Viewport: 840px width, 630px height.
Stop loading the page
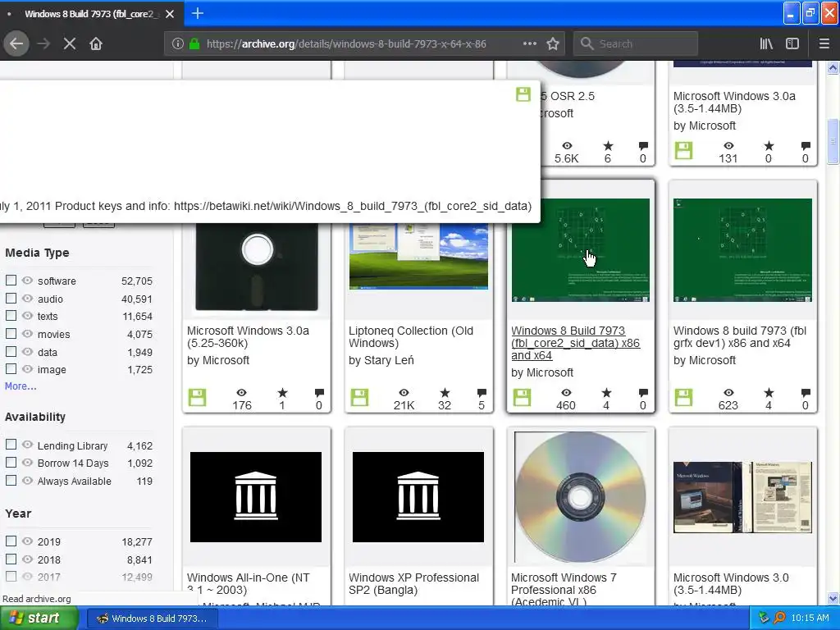(70, 44)
